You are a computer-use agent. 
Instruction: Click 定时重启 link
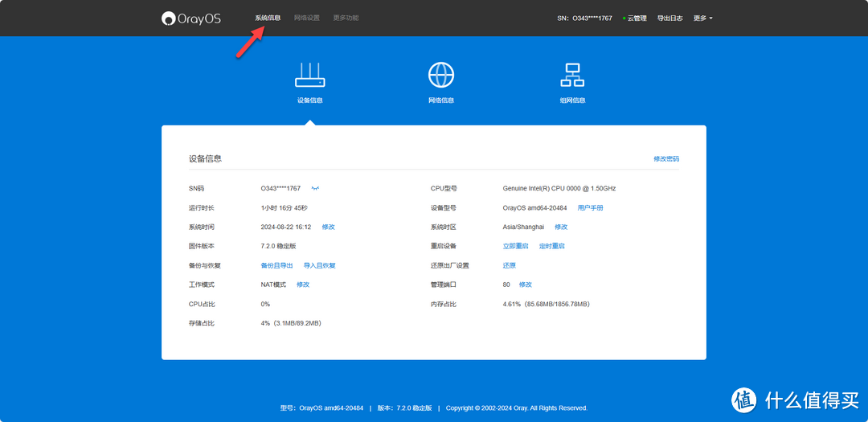[x=552, y=246]
